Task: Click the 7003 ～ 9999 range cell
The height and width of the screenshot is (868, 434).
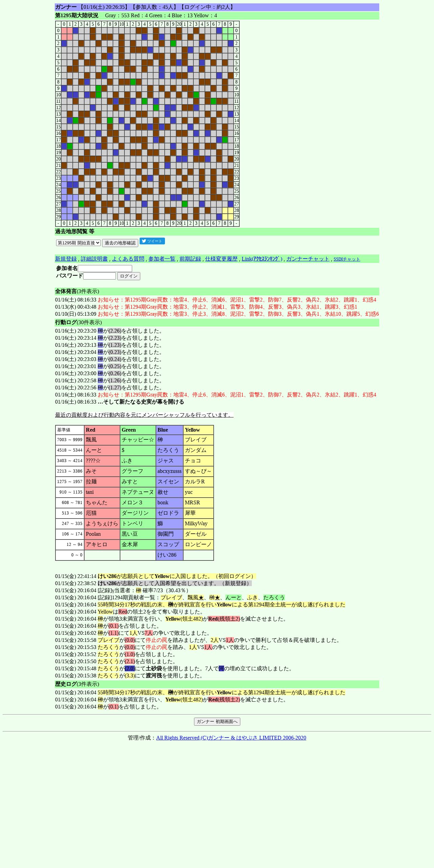Action: point(70,440)
